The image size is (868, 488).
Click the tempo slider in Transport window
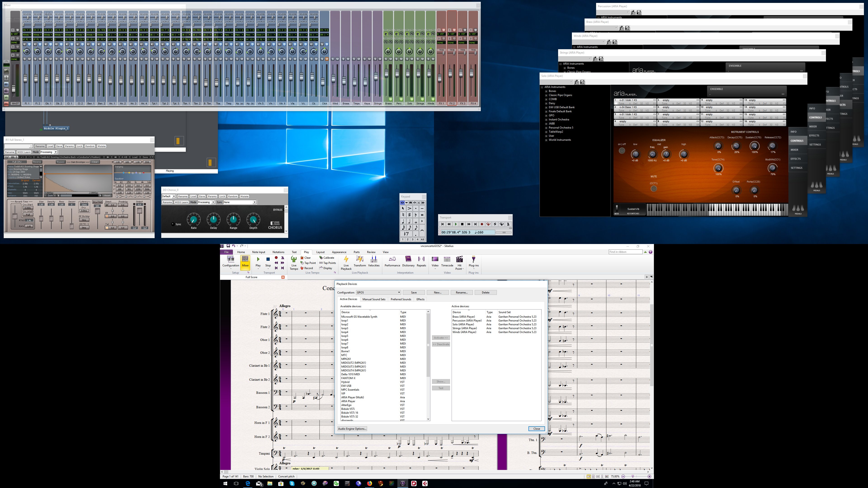[x=504, y=232]
